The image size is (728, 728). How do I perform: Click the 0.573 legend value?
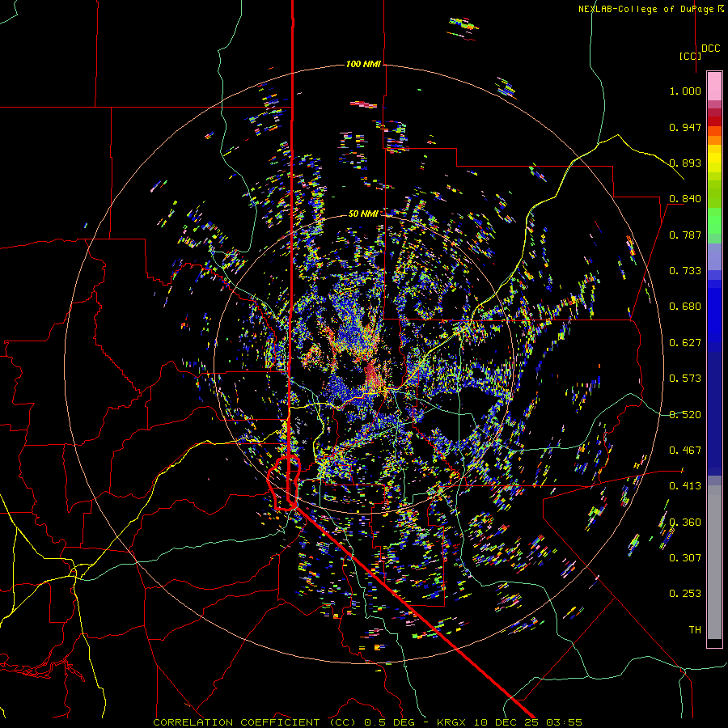[x=685, y=379]
